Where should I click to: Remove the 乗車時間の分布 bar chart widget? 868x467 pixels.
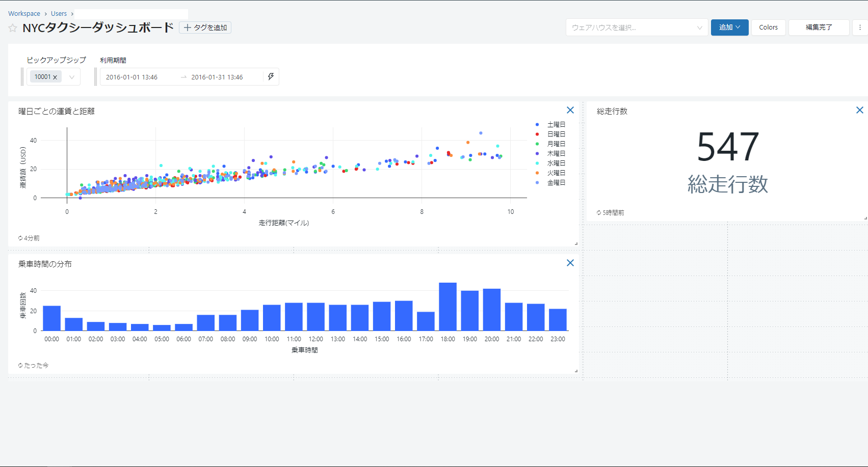tap(570, 263)
